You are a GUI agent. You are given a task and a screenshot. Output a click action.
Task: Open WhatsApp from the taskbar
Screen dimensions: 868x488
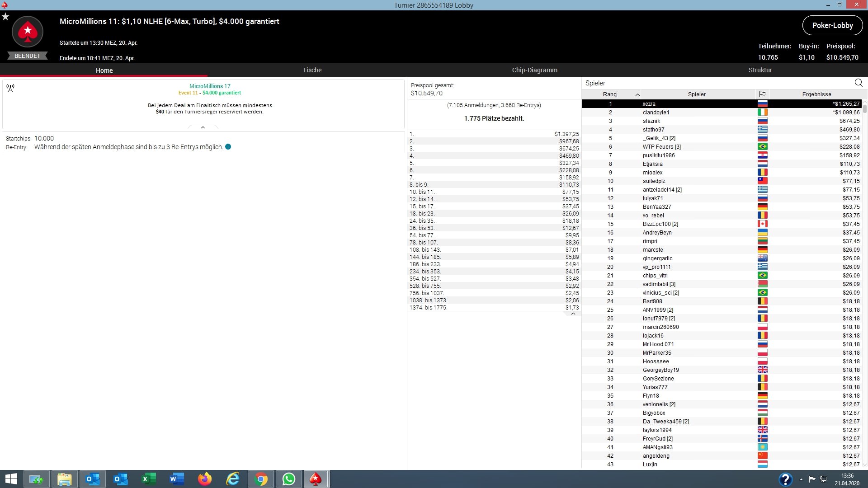[x=288, y=479]
